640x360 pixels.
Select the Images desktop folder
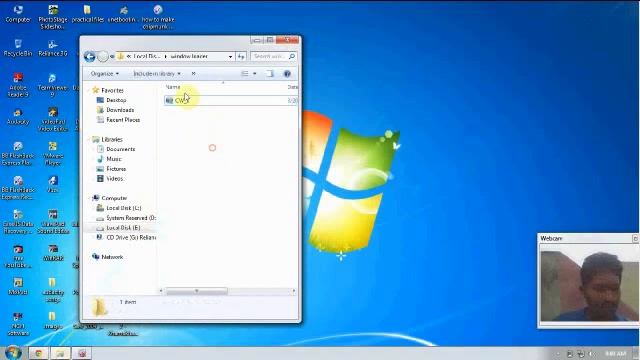(53, 321)
